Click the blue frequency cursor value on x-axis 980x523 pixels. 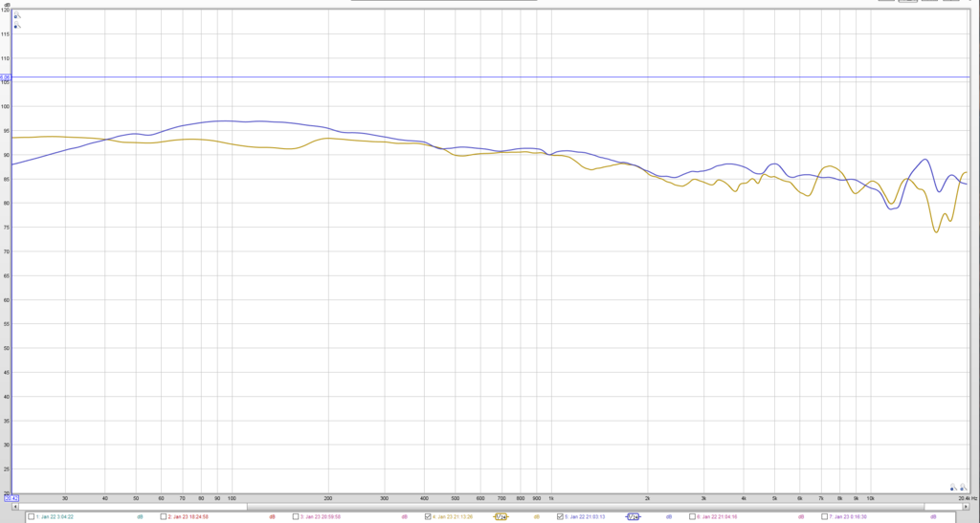coord(11,498)
